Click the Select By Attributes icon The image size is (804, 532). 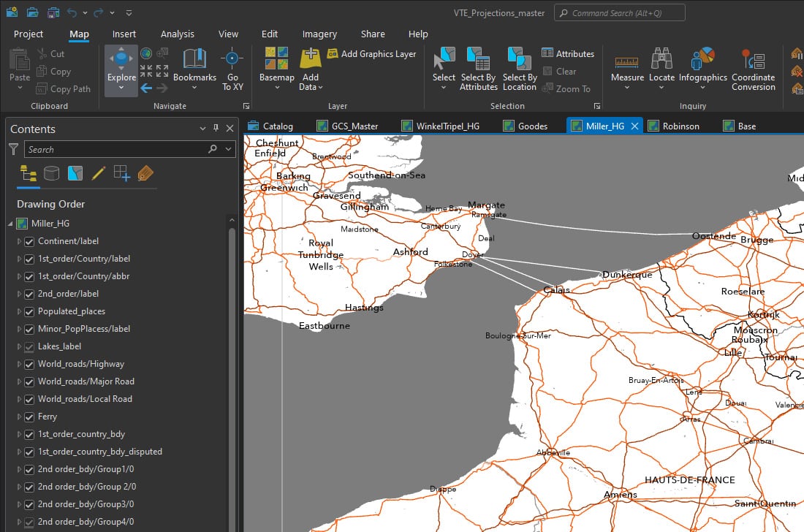coord(478,60)
